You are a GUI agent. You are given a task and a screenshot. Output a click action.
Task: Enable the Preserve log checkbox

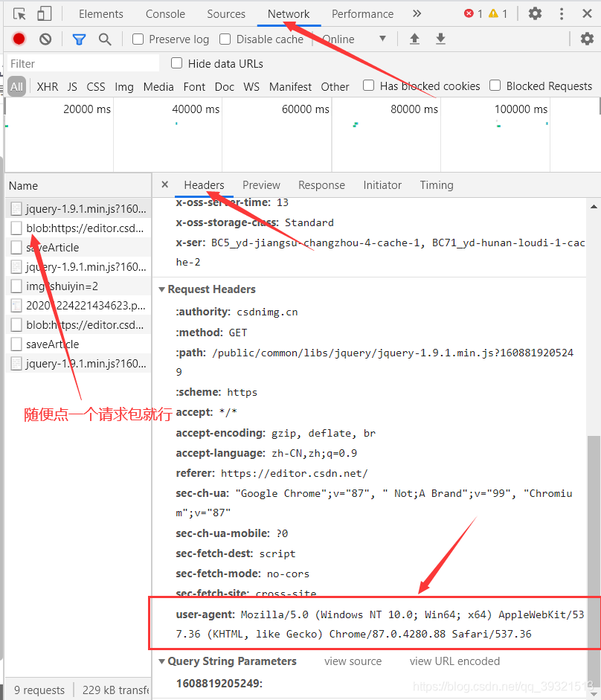138,39
